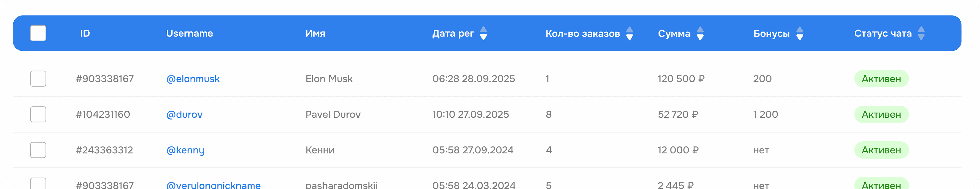980x189 pixels.
Task: Click the Бонусы sort arrows icon
Action: pyautogui.click(x=799, y=33)
